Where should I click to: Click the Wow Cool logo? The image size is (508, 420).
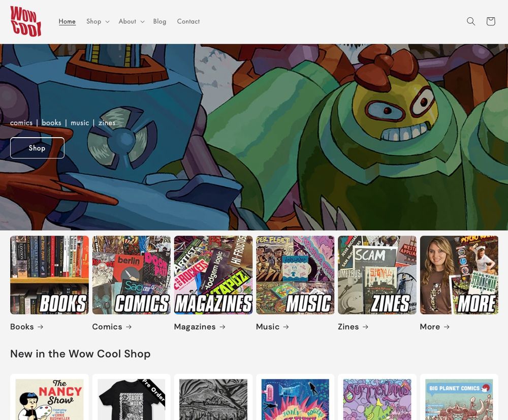(x=26, y=21)
